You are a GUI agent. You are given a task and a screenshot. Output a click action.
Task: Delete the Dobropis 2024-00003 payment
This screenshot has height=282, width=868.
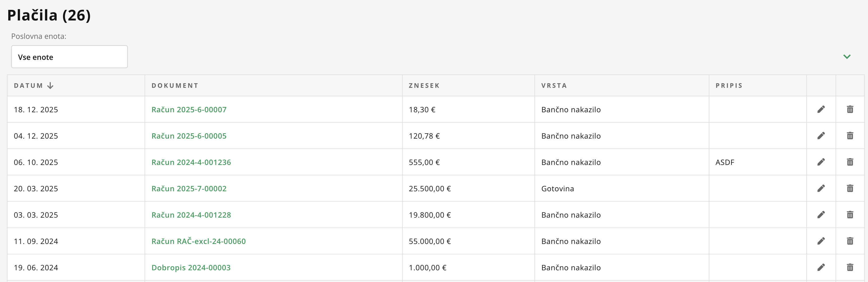tap(850, 267)
